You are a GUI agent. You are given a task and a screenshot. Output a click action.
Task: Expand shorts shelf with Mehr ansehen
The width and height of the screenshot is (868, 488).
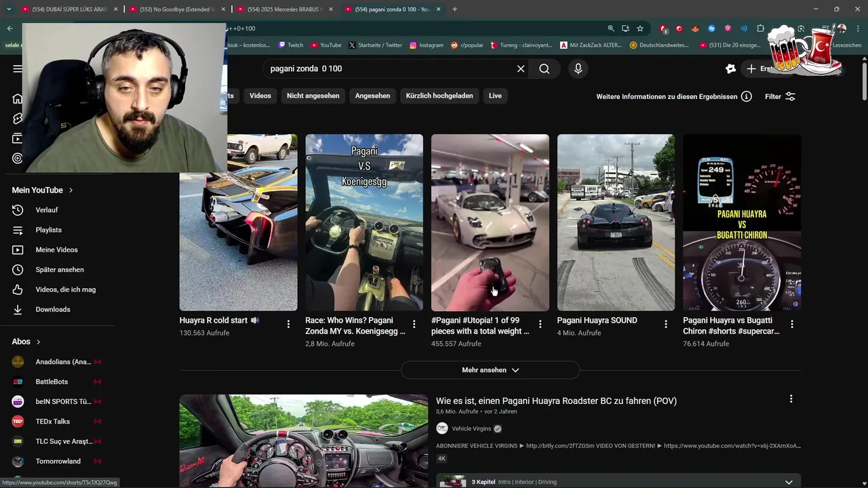coord(490,370)
